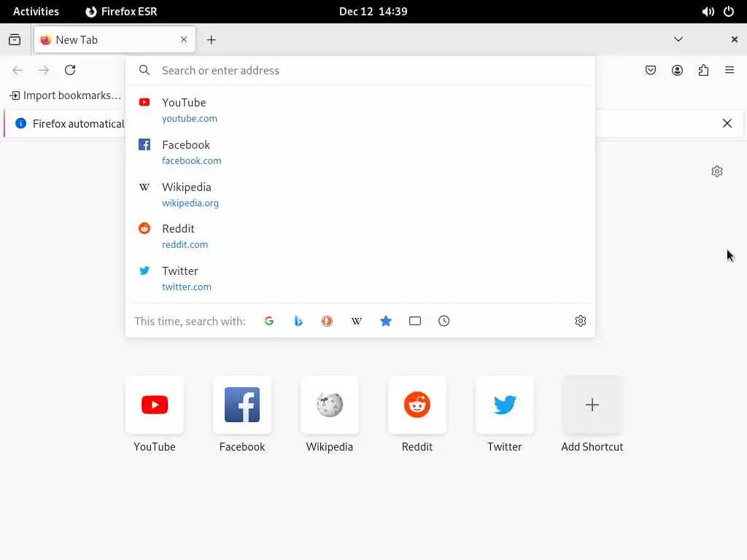Image resolution: width=747 pixels, height=560 pixels.
Task: Open search settings gear in dropdown
Action: tap(580, 321)
